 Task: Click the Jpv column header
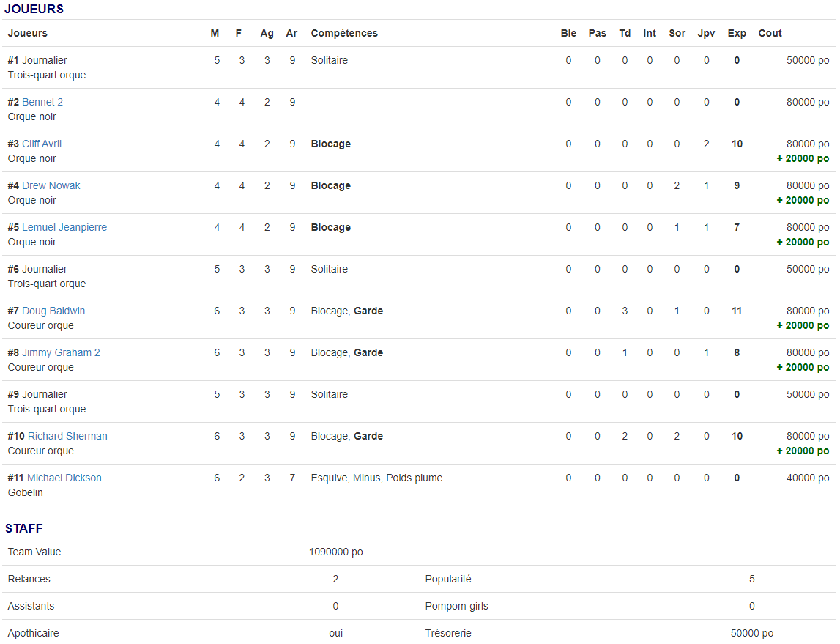click(x=706, y=33)
